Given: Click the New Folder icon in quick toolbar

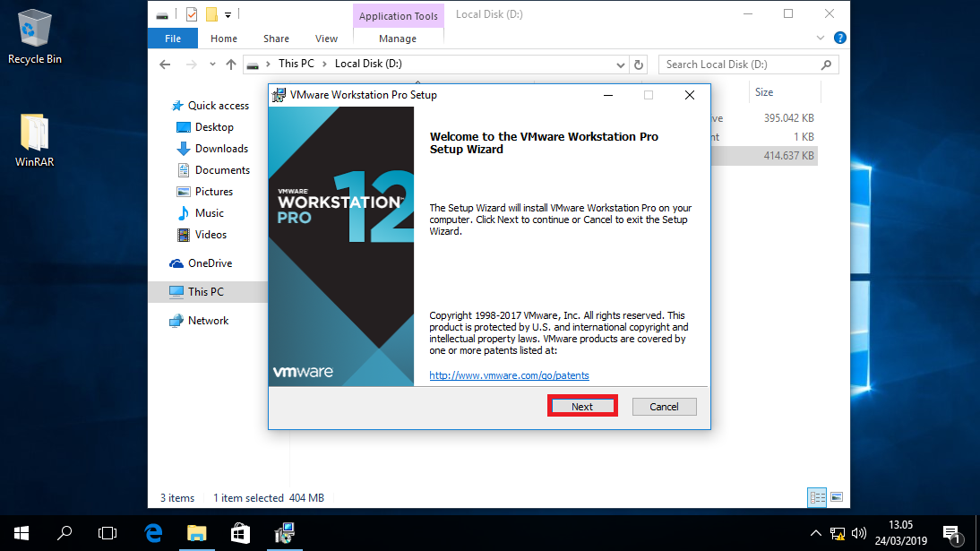Looking at the screenshot, I should pos(212,13).
